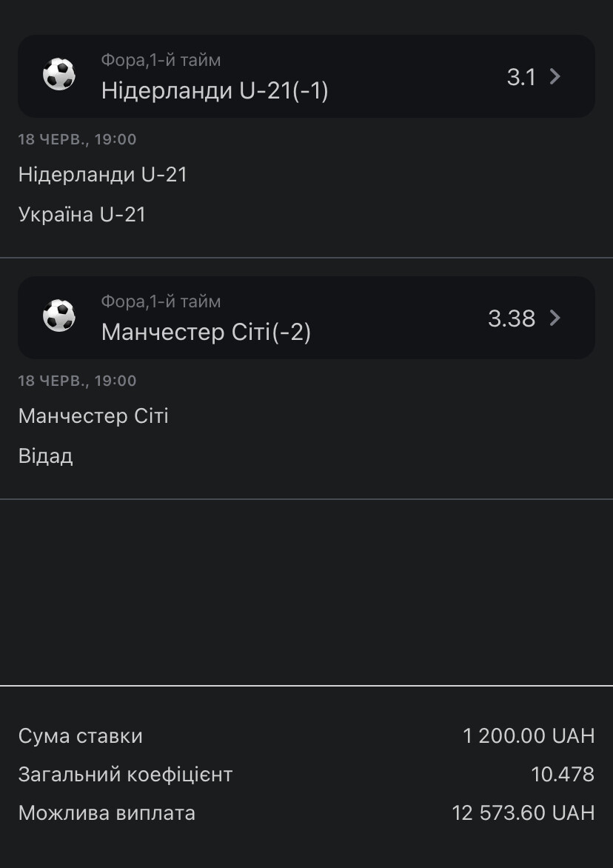Open the Манчестер Сіті team name in match details
The height and width of the screenshot is (868, 613).
93,416
